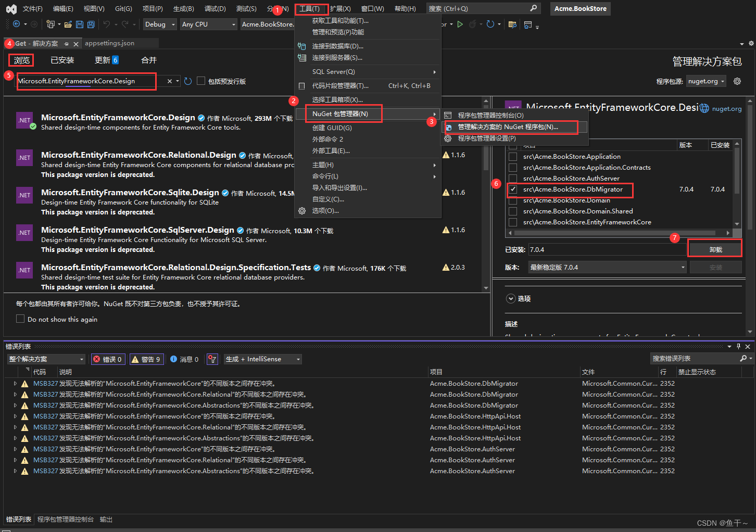The width and height of the screenshot is (756, 532).
Task: Uncheck the Acme.BookStore.DbMigrator project box
Action: [x=513, y=189]
